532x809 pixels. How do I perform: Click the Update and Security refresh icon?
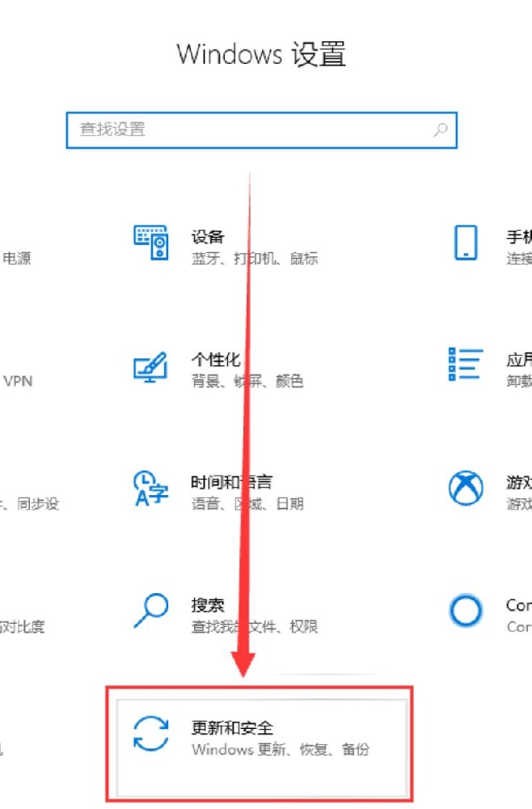click(151, 733)
